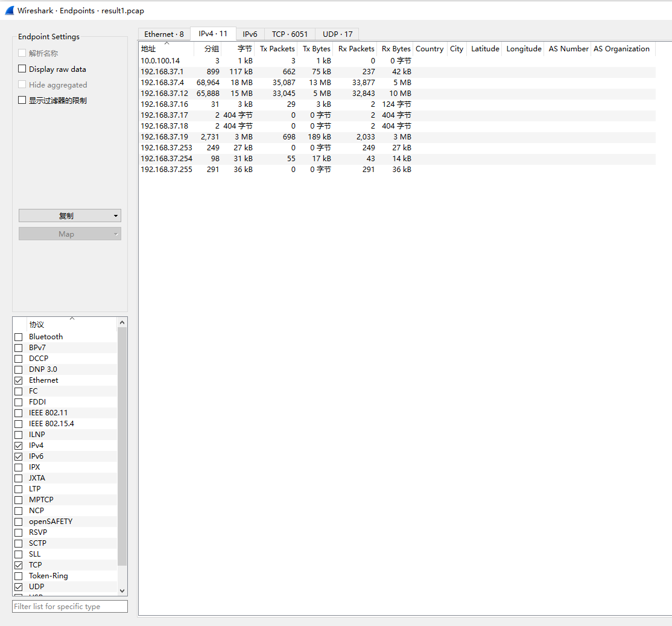Screen dimensions: 672x626
Task: Click the Filter list for specific type field
Action: point(70,607)
